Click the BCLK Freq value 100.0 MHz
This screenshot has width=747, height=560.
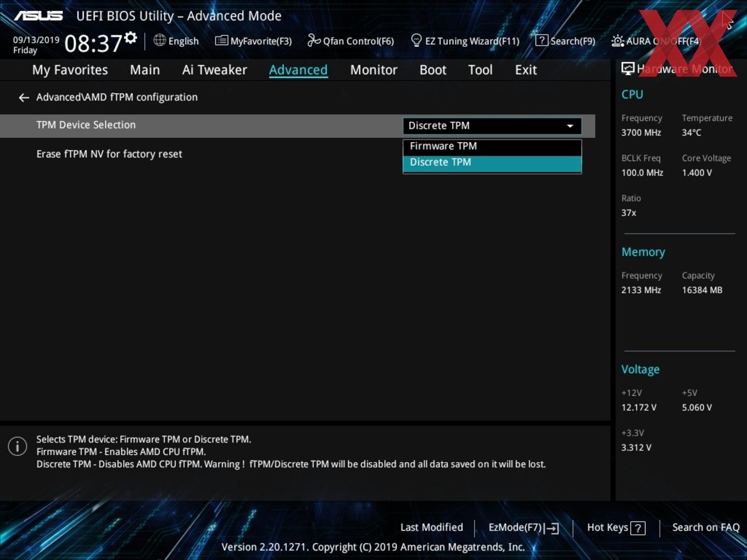(x=642, y=172)
